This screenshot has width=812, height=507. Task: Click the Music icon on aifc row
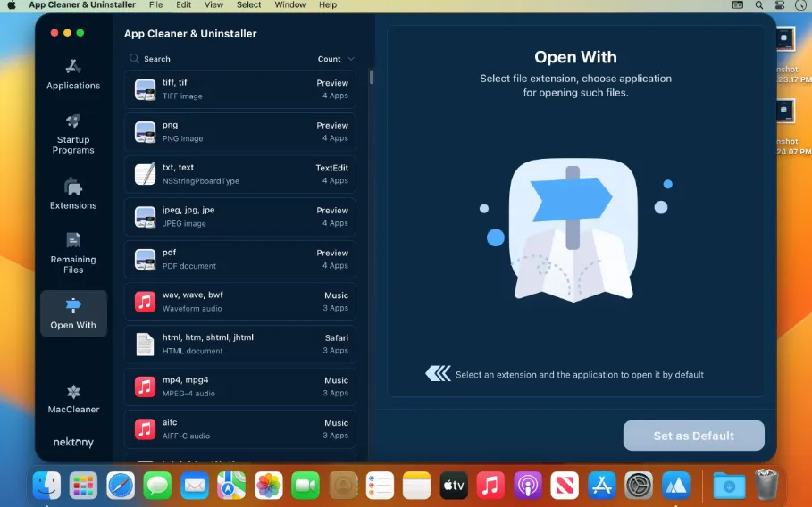coord(145,428)
